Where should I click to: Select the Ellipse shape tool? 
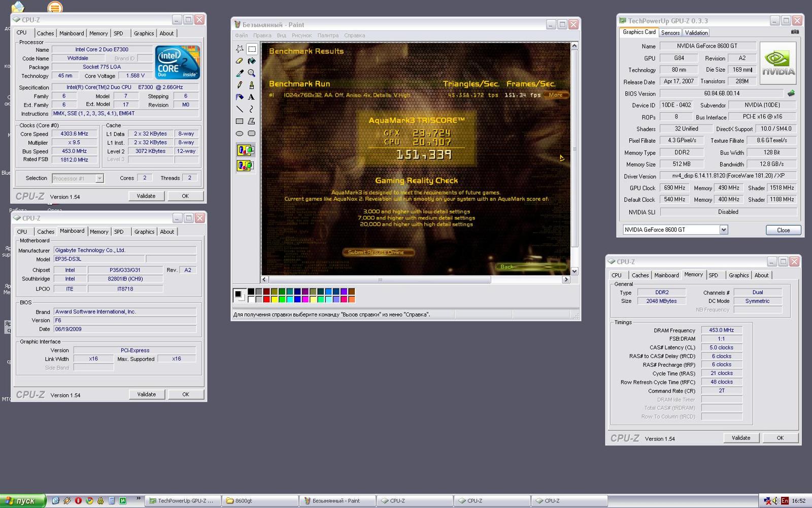click(240, 134)
